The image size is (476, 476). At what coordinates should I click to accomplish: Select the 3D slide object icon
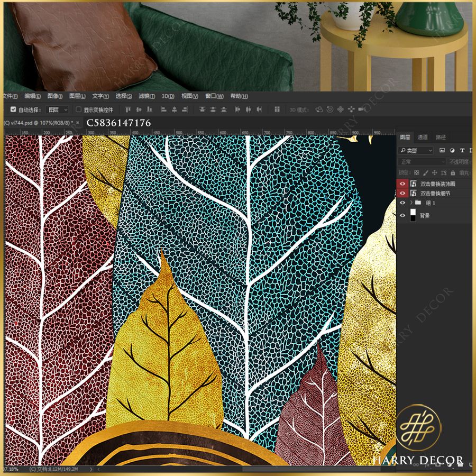click(x=351, y=109)
